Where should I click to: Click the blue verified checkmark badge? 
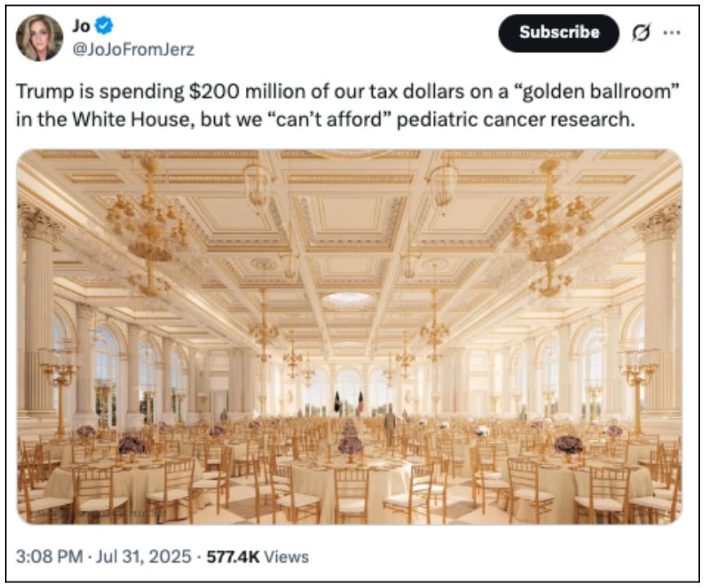104,26
